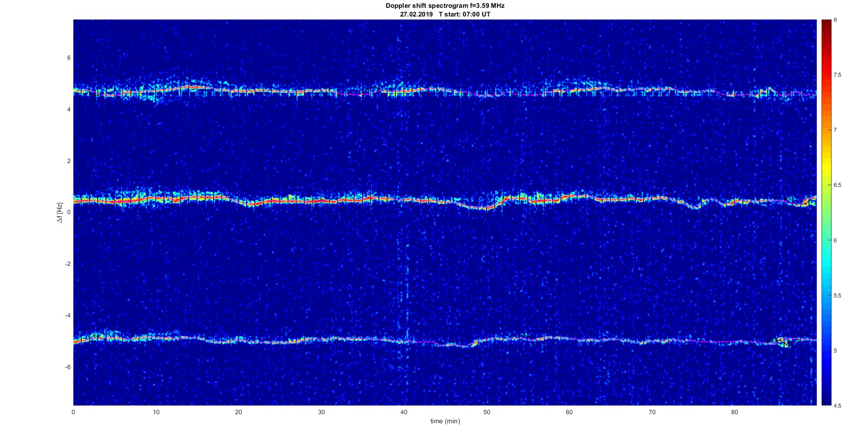Click the x-axis tick label 40
The height and width of the screenshot is (435, 868).
404,412
